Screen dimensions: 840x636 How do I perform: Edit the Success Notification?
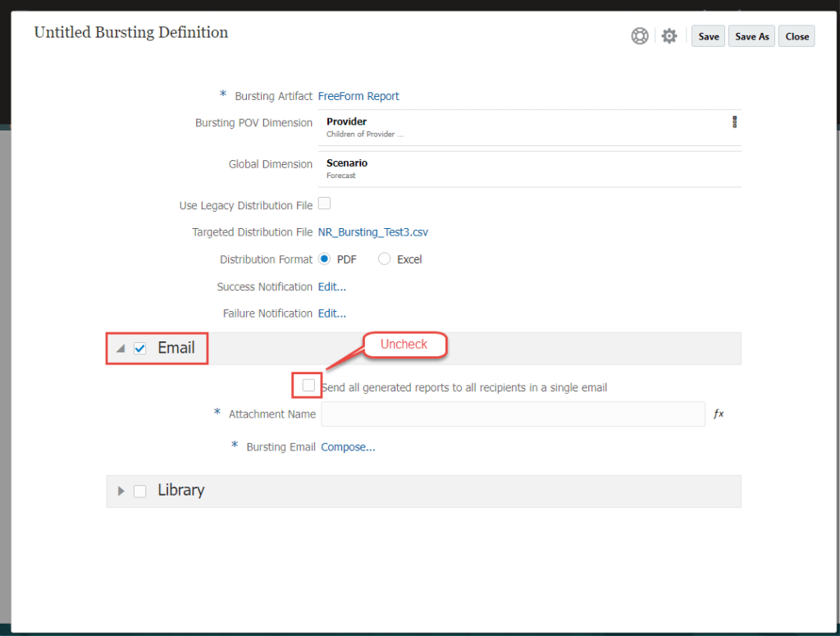click(332, 287)
